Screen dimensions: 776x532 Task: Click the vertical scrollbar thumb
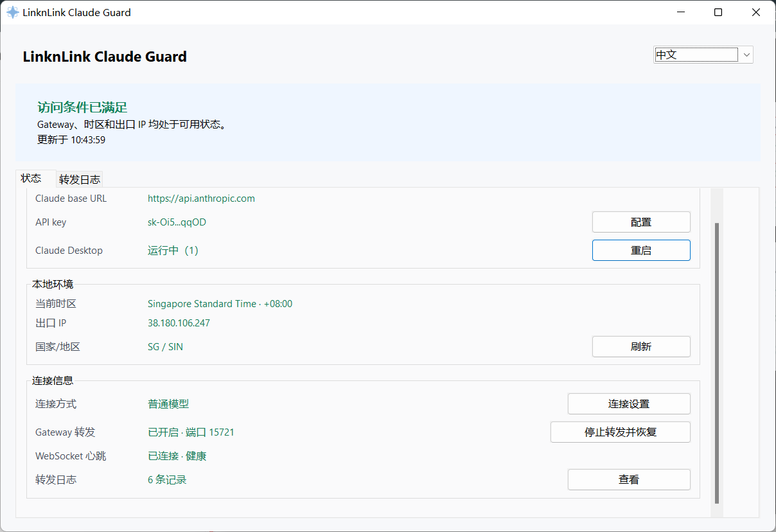pos(717,363)
